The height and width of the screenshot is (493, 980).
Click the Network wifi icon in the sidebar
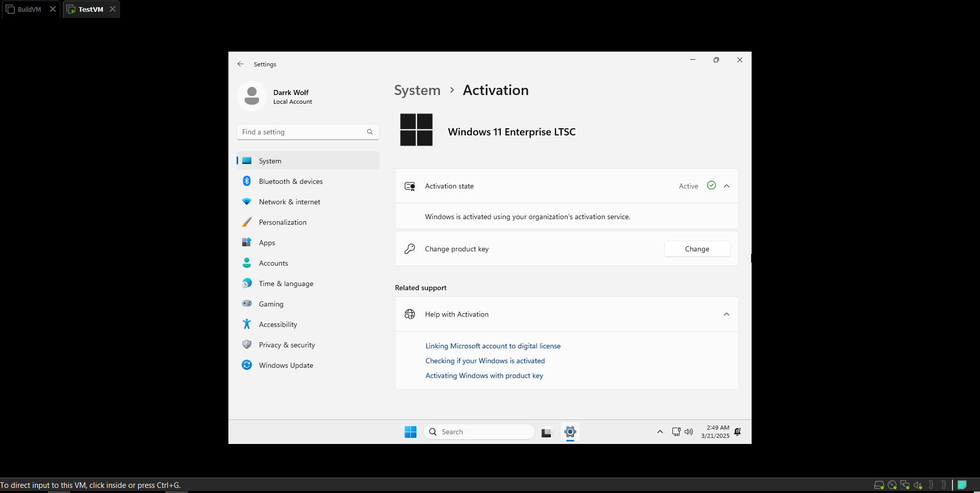[x=247, y=202]
